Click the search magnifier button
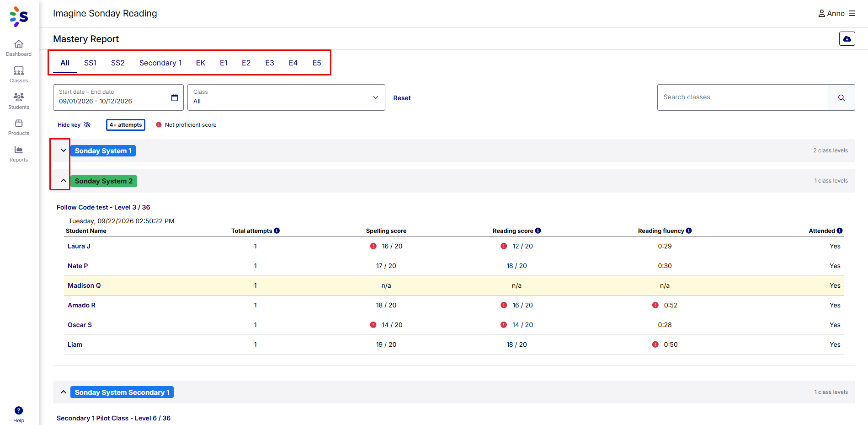This screenshot has height=425, width=868. 841,97
